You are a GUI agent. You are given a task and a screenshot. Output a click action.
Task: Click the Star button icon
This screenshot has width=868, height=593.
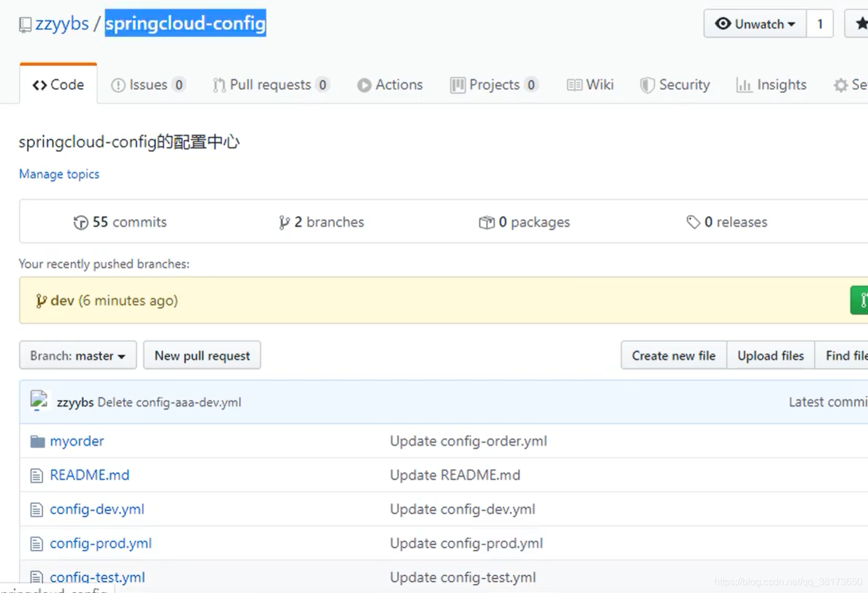coord(861,24)
